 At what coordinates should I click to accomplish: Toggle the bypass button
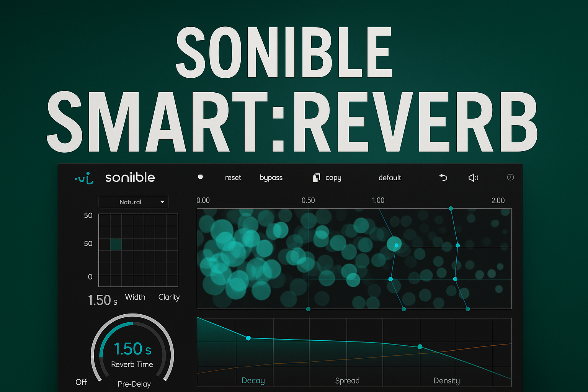click(x=271, y=178)
